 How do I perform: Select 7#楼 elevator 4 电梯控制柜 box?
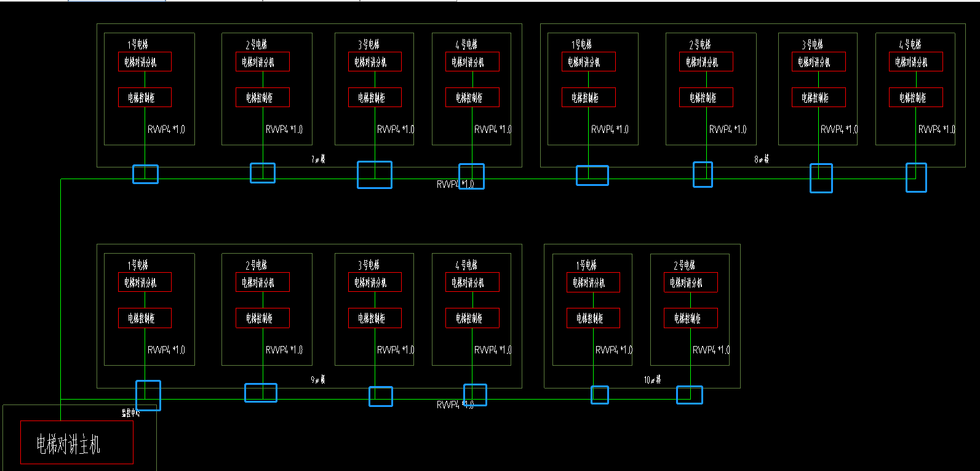click(x=472, y=97)
